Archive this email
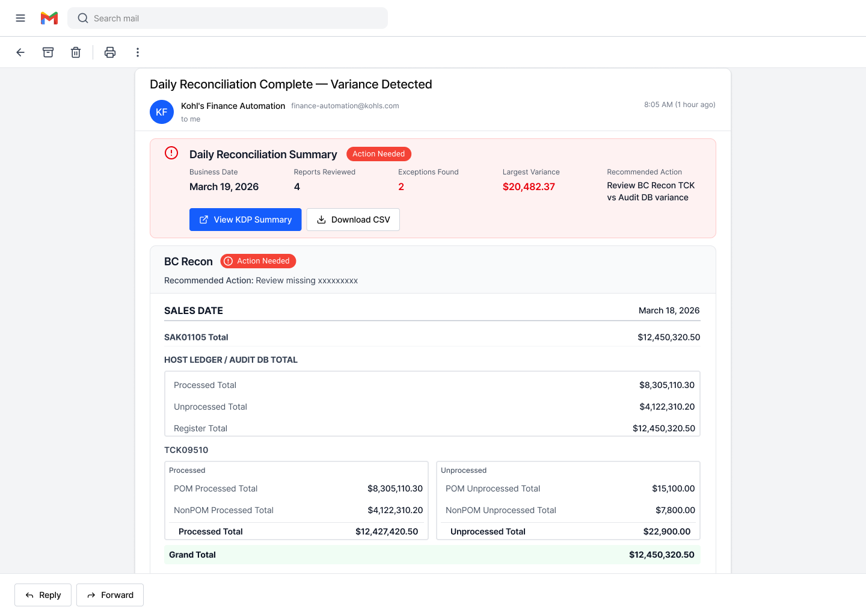This screenshot has width=866, height=616. click(x=48, y=52)
